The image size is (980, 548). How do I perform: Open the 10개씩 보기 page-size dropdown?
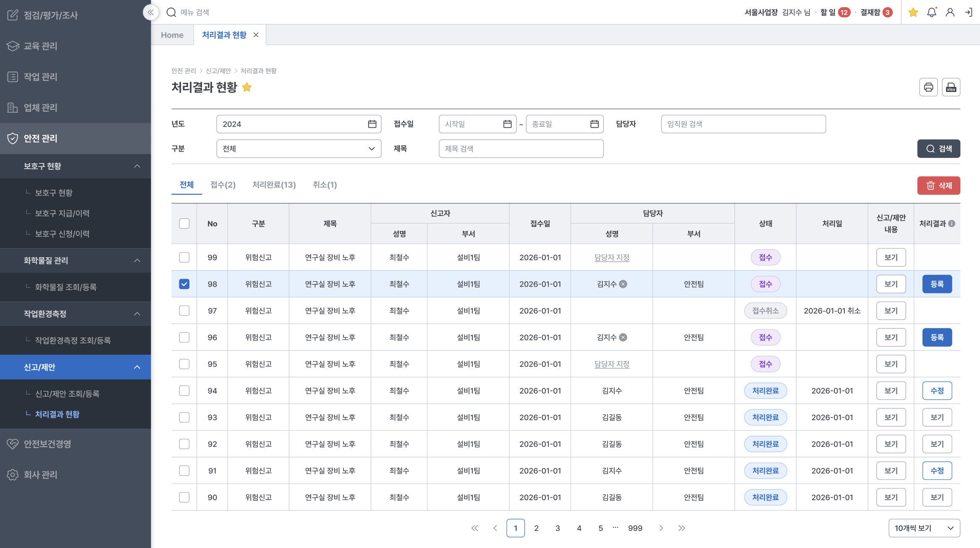click(924, 528)
